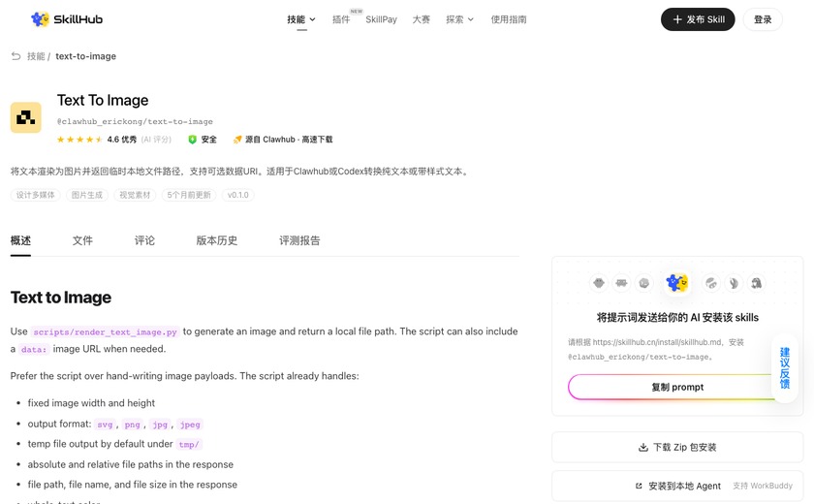814x504 pixels.
Task: Click the star rating icons beside 4.6
Action: 79,140
